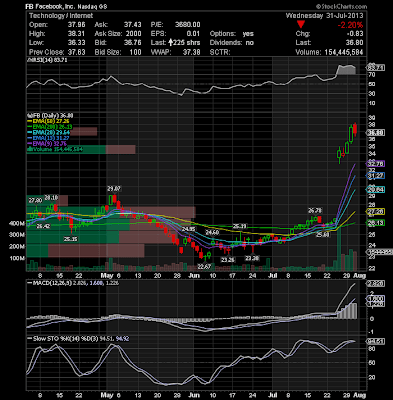Image resolution: width=393 pixels, height=400 pixels.
Task: Click the 100M volume axis label
Action: click(x=17, y=258)
